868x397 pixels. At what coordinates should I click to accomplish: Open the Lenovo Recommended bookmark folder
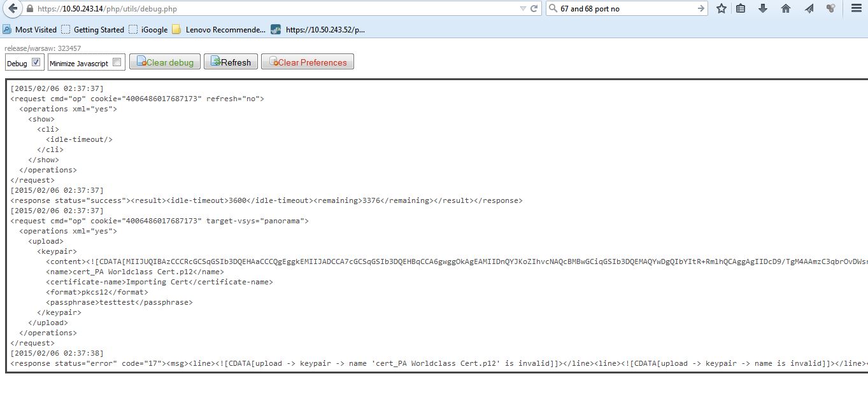[x=219, y=29]
